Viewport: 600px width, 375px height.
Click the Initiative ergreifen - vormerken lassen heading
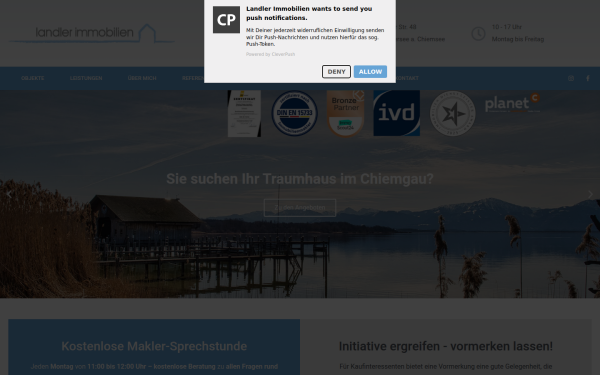(446, 346)
